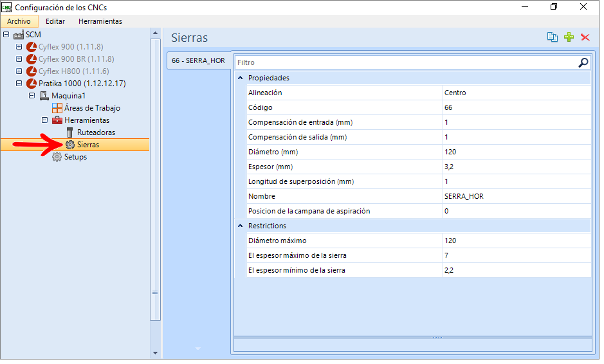The height and width of the screenshot is (364, 604).
Task: Select Maquina1 label in the tree
Action: pos(68,96)
